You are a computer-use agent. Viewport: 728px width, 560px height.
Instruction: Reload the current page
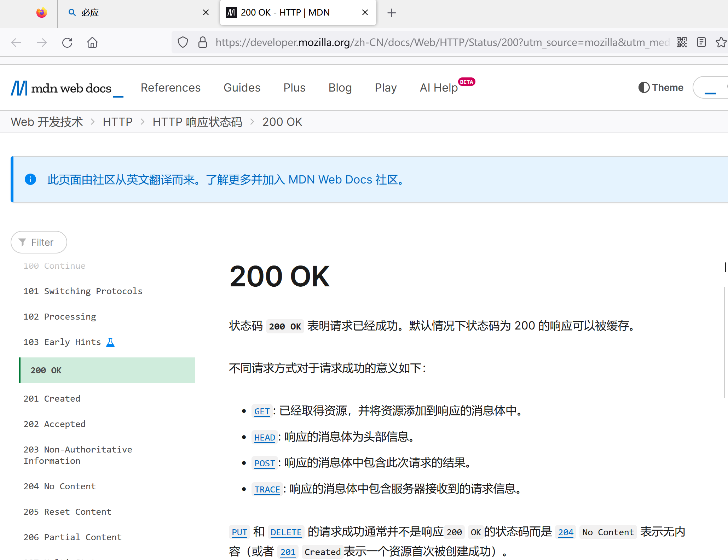tap(67, 42)
